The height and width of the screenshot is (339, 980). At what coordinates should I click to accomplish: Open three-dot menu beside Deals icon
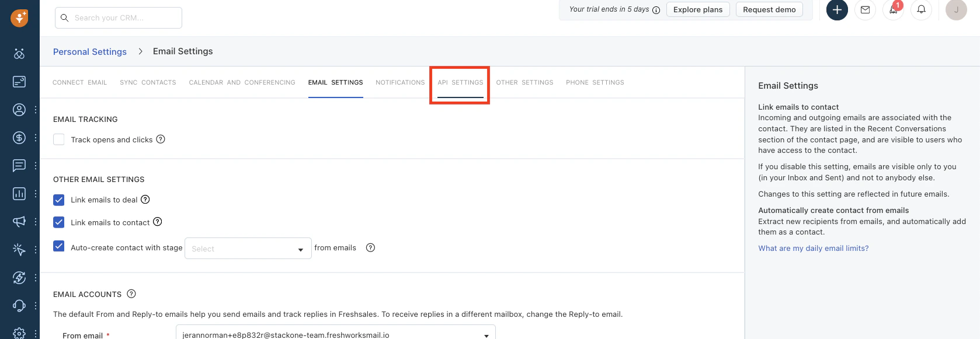click(x=36, y=138)
